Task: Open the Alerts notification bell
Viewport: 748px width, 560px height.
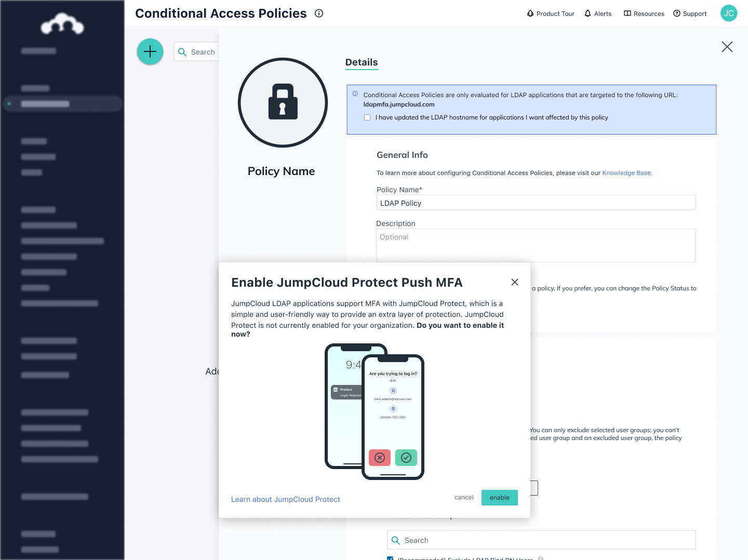Action: 587,13
